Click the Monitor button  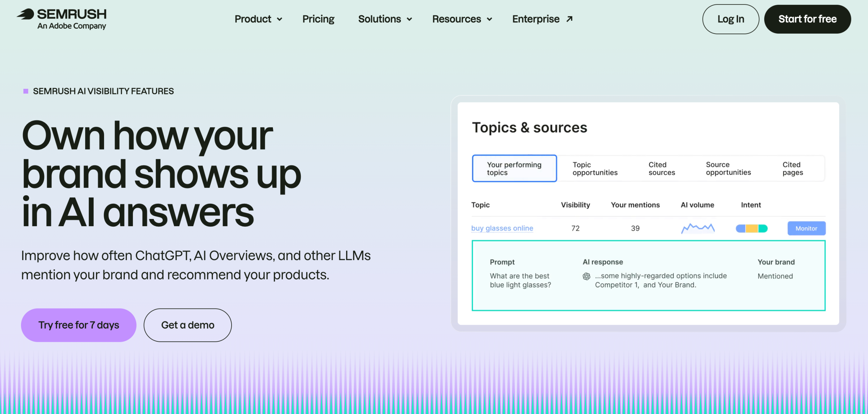pos(806,228)
